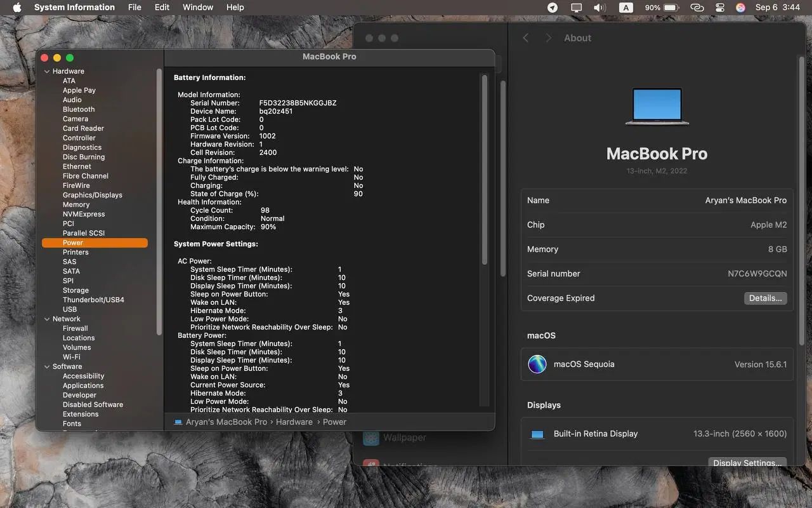Viewport: 812px width, 508px height.
Task: Open the File menu
Action: [134, 8]
